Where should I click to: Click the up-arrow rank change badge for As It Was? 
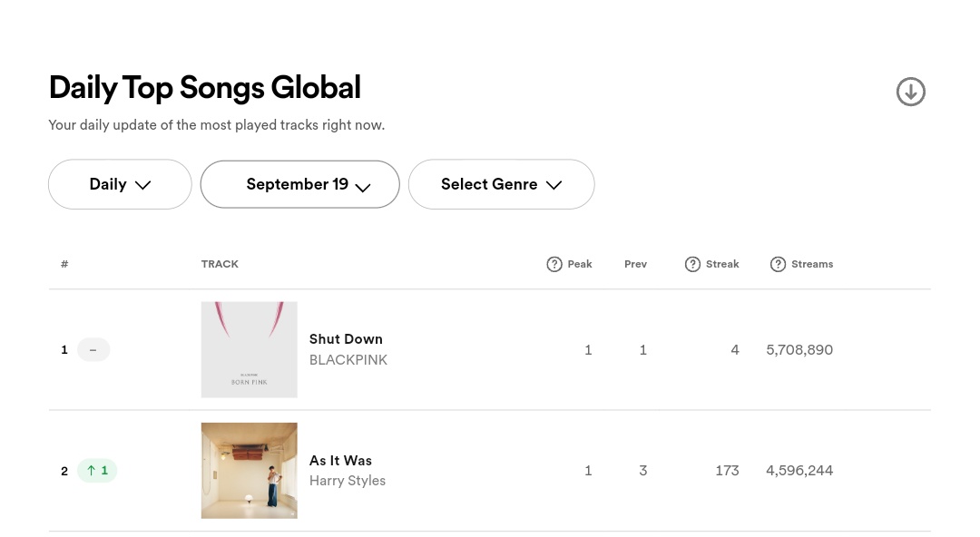(97, 471)
